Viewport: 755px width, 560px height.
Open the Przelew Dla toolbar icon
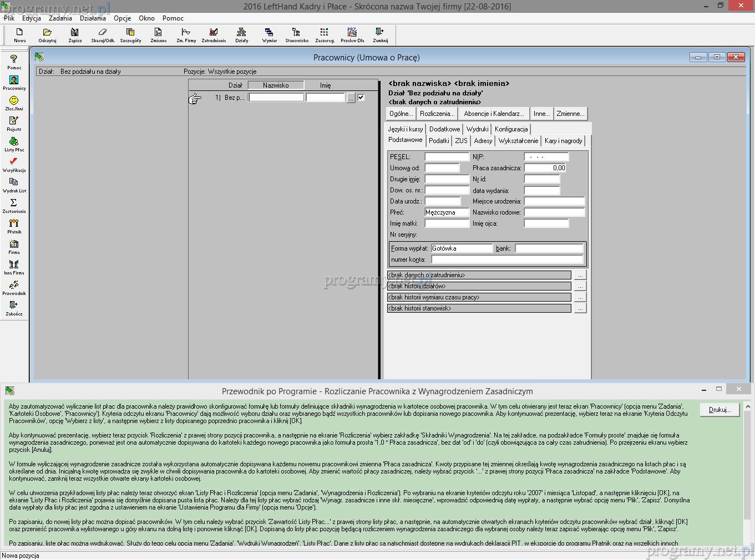point(352,35)
